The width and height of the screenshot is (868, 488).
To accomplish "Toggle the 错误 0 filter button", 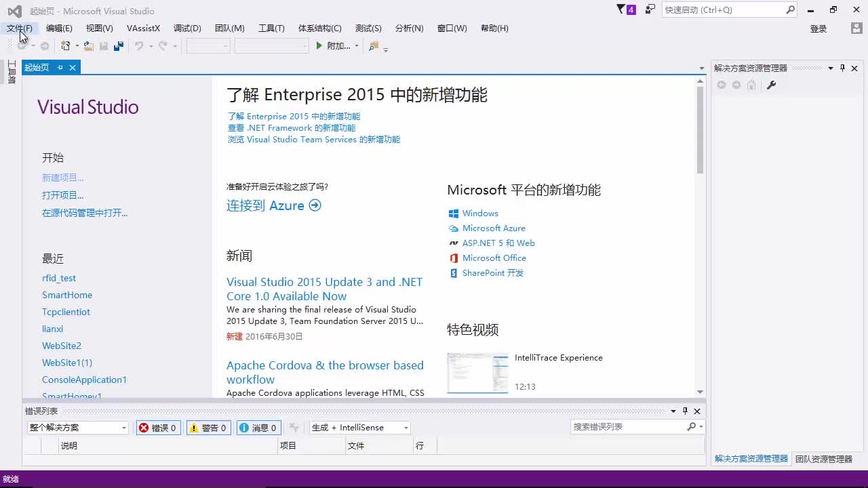I will (159, 428).
